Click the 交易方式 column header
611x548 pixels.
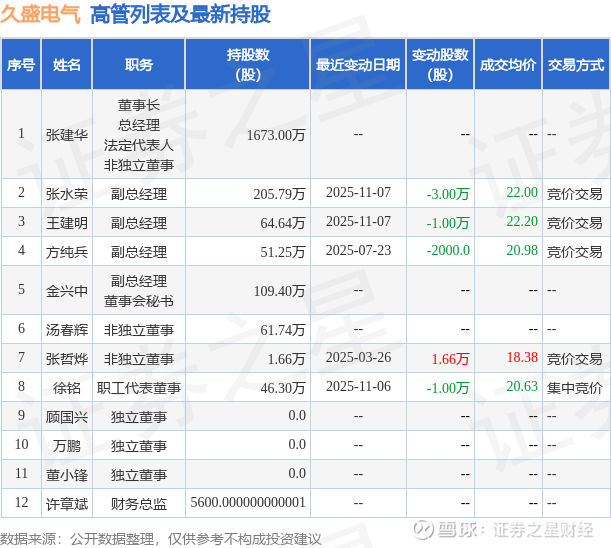576,64
